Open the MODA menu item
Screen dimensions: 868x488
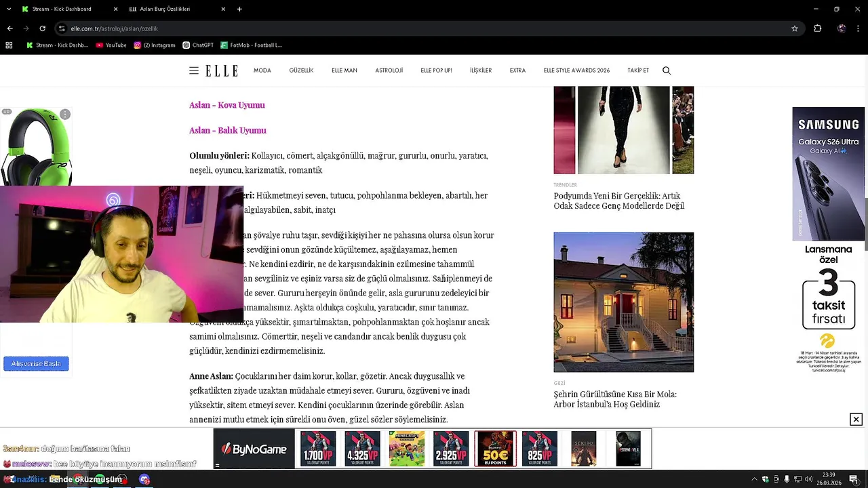[262, 70]
